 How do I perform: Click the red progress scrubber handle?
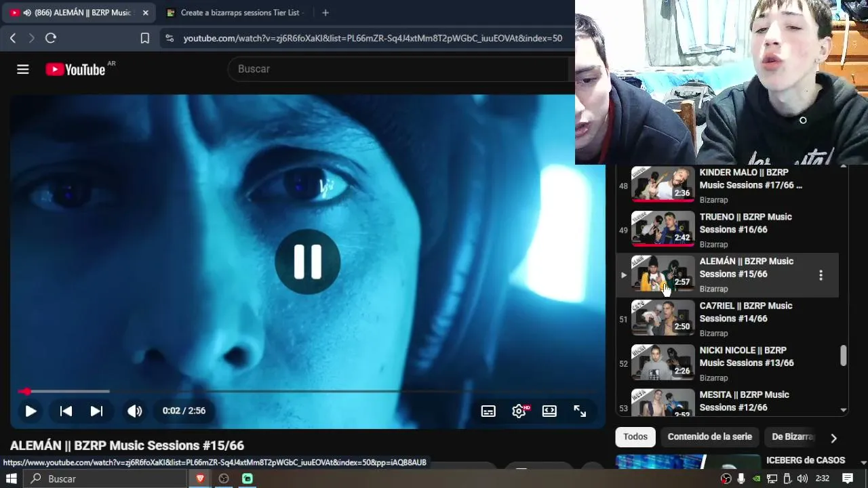click(26, 392)
